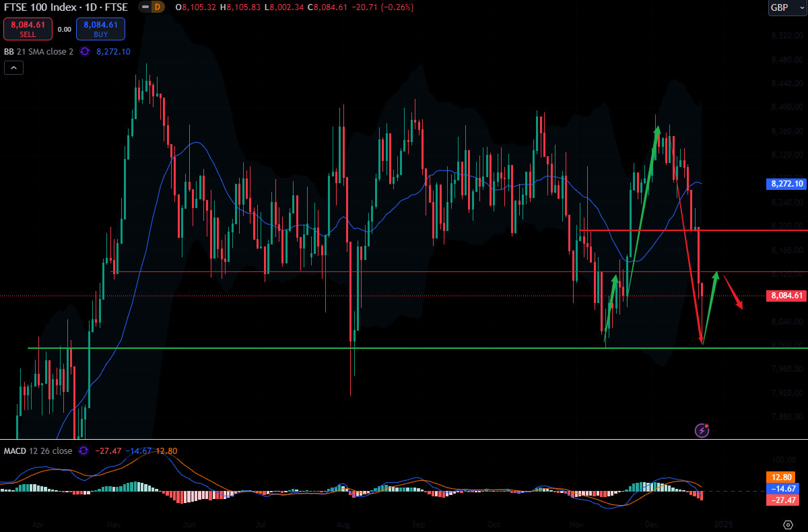This screenshot has width=808, height=532.
Task: Click the 7,920.00 price scale label
Action: click(788, 393)
